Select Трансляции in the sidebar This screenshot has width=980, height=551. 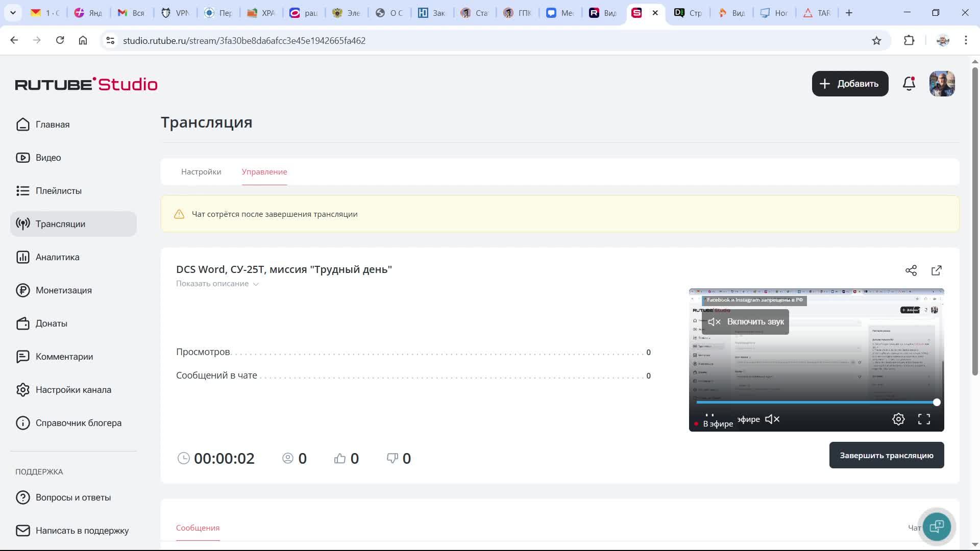coord(73,224)
